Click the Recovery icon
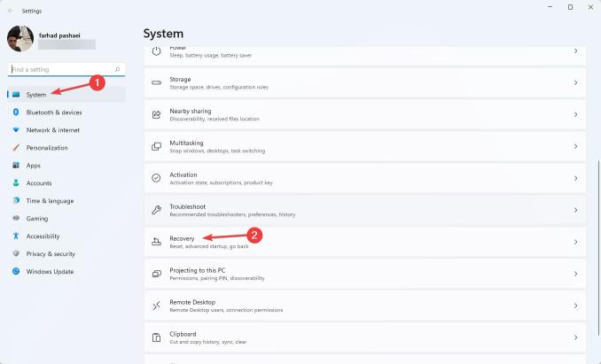 [x=156, y=242]
